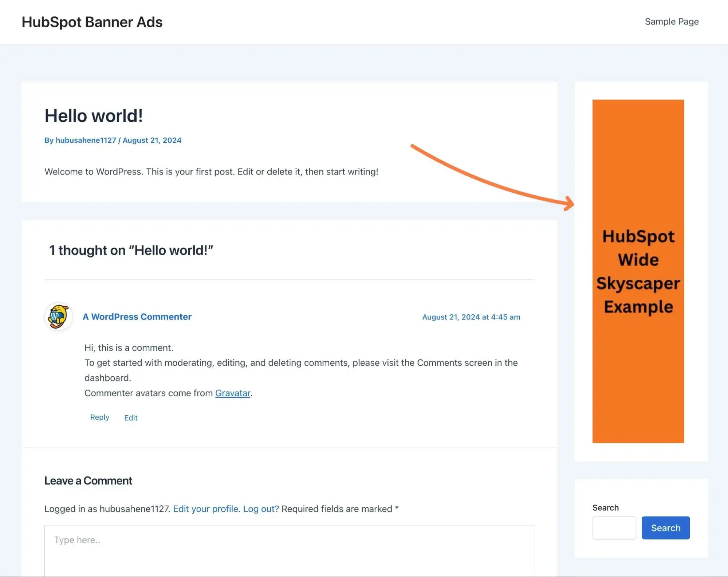728x577 pixels.
Task: Click the Log out? link
Action: tap(261, 509)
